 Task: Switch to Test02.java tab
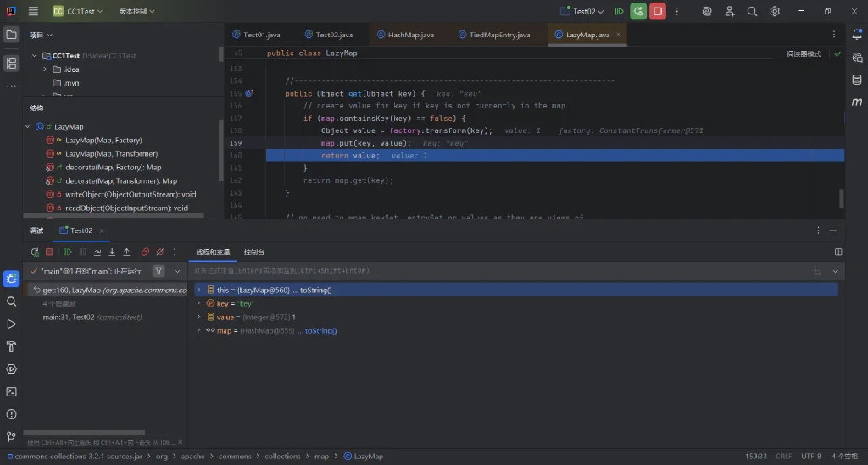click(328, 35)
